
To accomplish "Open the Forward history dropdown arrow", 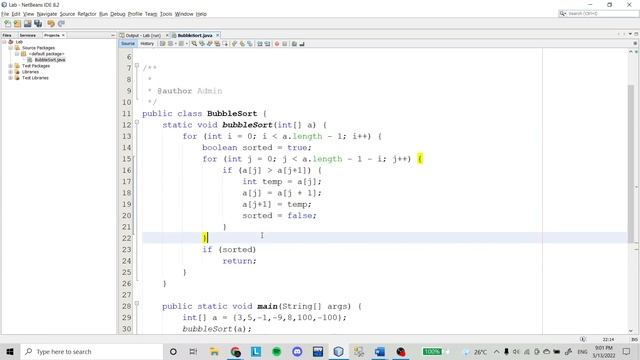I will pos(187,44).
